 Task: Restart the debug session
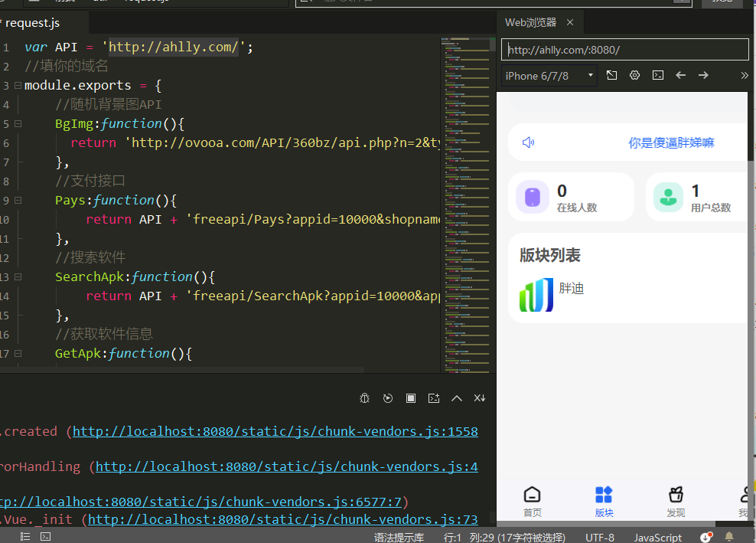388,397
